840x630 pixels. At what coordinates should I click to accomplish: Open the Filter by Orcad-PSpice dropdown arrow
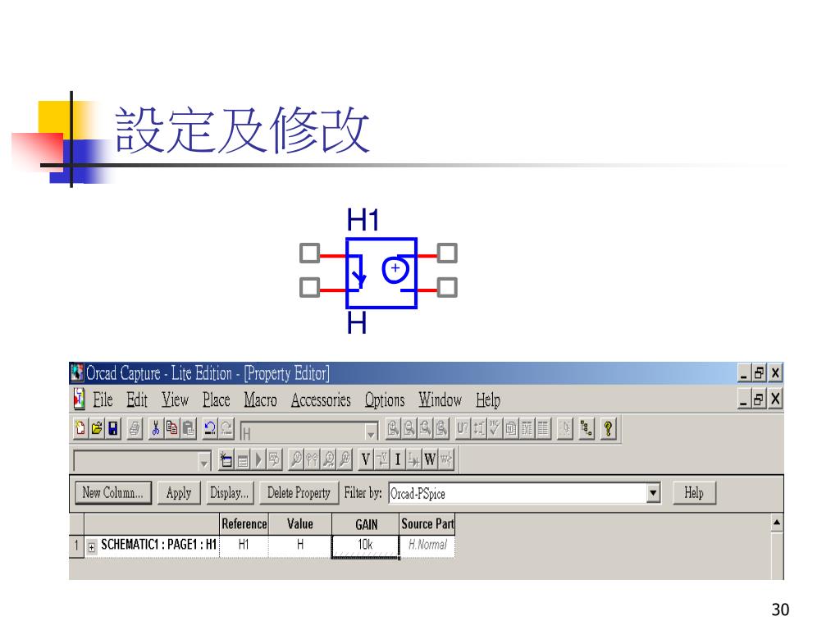coord(653,493)
